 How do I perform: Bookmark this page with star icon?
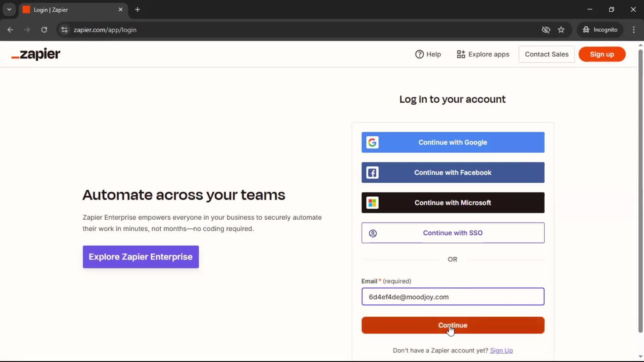tap(561, 30)
